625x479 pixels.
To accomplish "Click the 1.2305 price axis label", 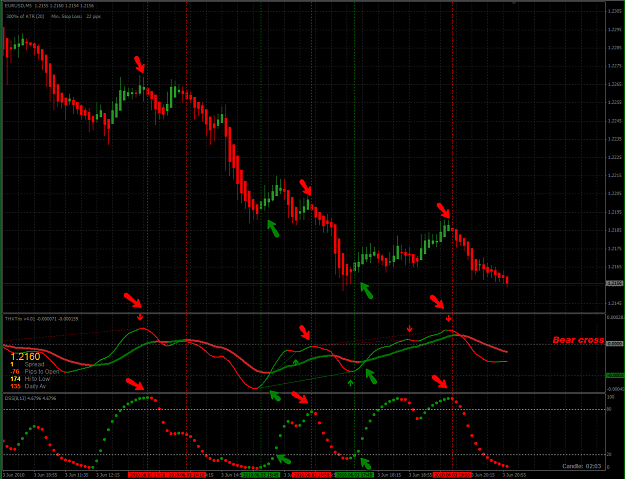I will [x=615, y=11].
